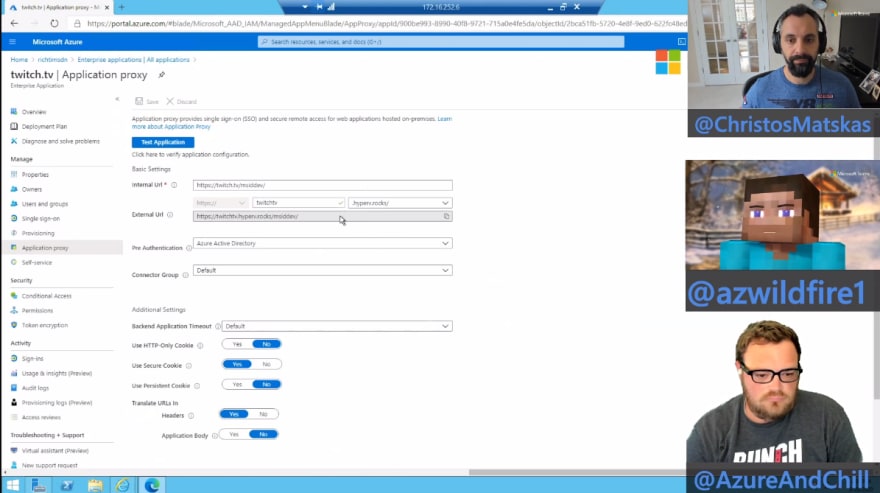This screenshot has height=493, width=880.
Task: Open Internet Explorer from the taskbar
Action: 123,485
